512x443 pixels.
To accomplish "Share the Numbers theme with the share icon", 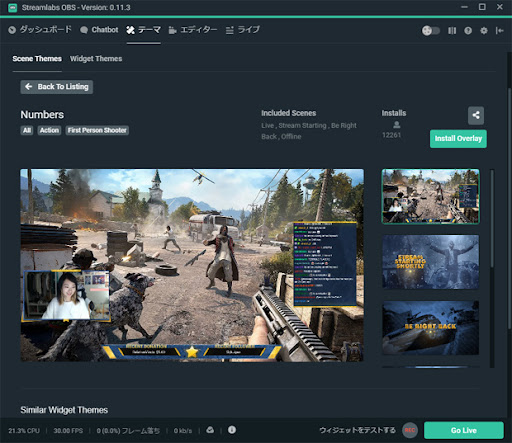I will [x=476, y=115].
